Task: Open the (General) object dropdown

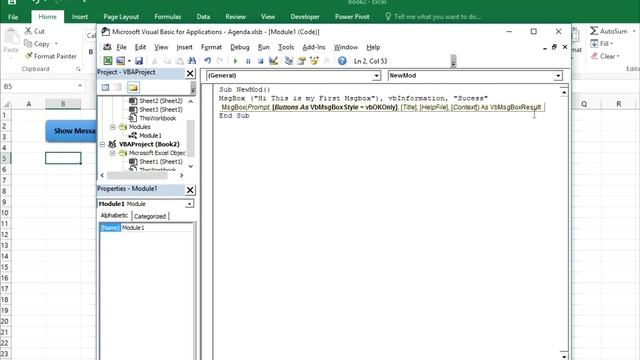Action: click(376, 76)
